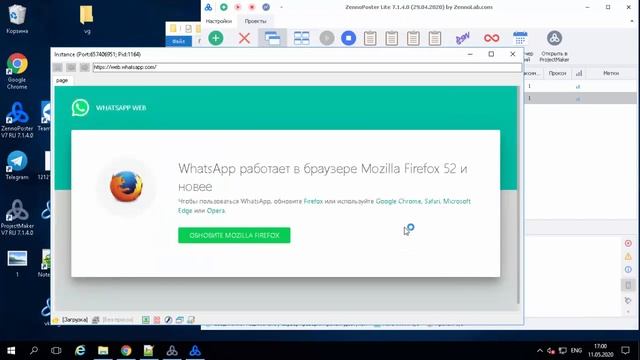Click the blue info filter icon in log panel
Viewport: 640px width, 360px height.
coord(628,269)
